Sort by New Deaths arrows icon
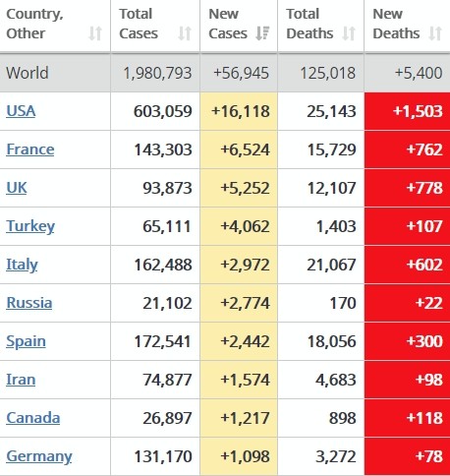The height and width of the screenshot is (476, 450). [x=435, y=33]
